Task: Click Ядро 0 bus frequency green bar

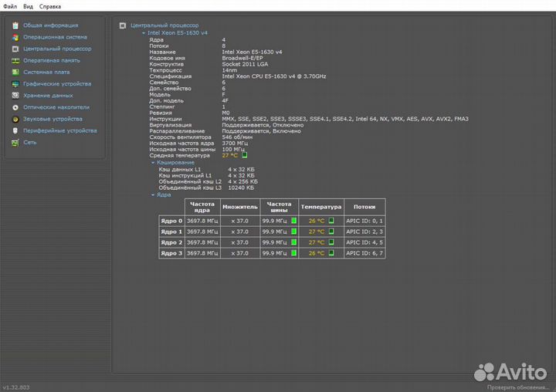Action: pyautogui.click(x=294, y=221)
